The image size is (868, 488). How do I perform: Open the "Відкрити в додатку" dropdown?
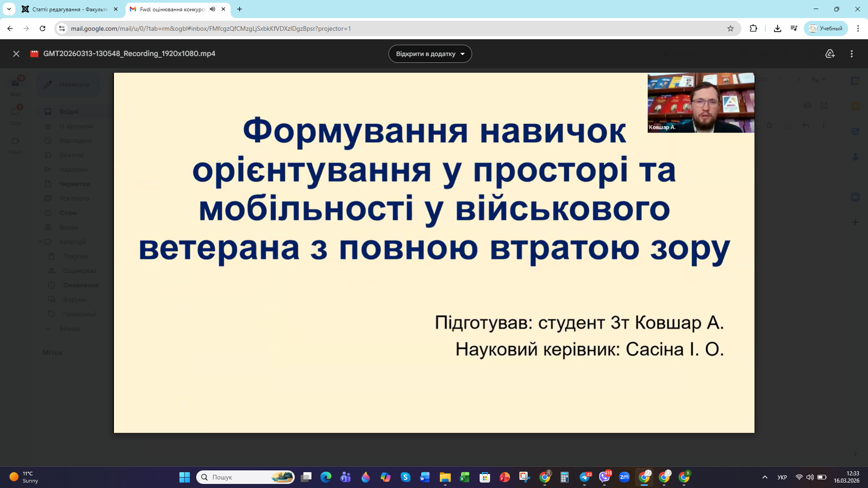point(429,53)
